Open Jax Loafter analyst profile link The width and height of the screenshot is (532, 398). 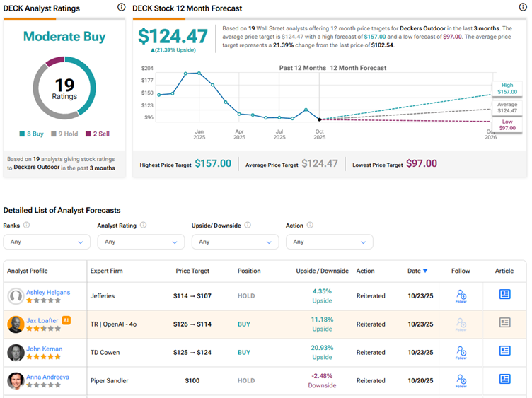(42, 320)
